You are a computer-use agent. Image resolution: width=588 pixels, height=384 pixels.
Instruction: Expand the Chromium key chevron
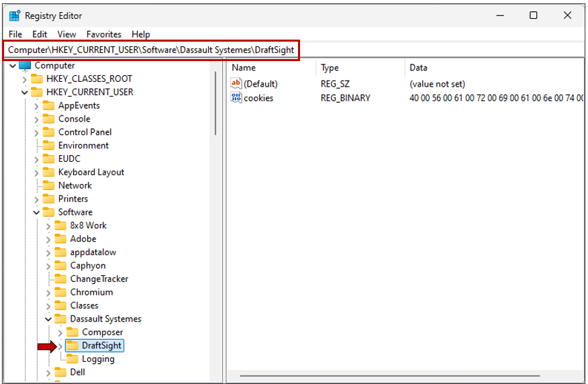(48, 293)
